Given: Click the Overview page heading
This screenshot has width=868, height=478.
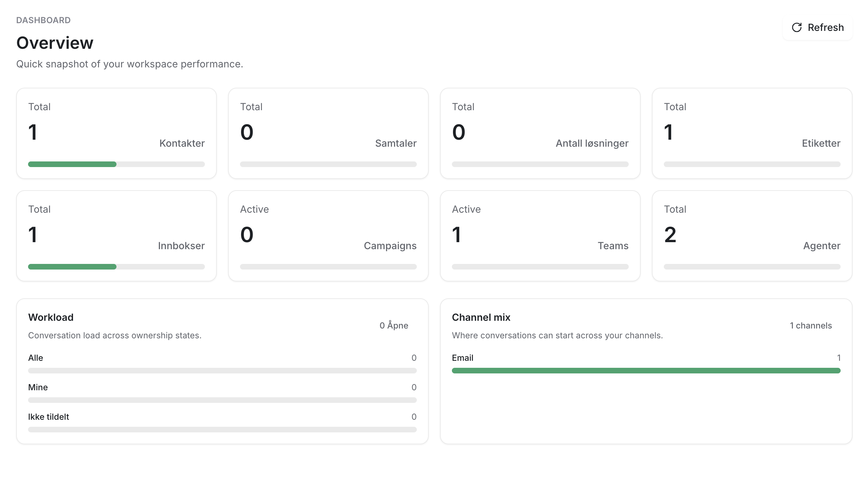Looking at the screenshot, I should [55, 43].
